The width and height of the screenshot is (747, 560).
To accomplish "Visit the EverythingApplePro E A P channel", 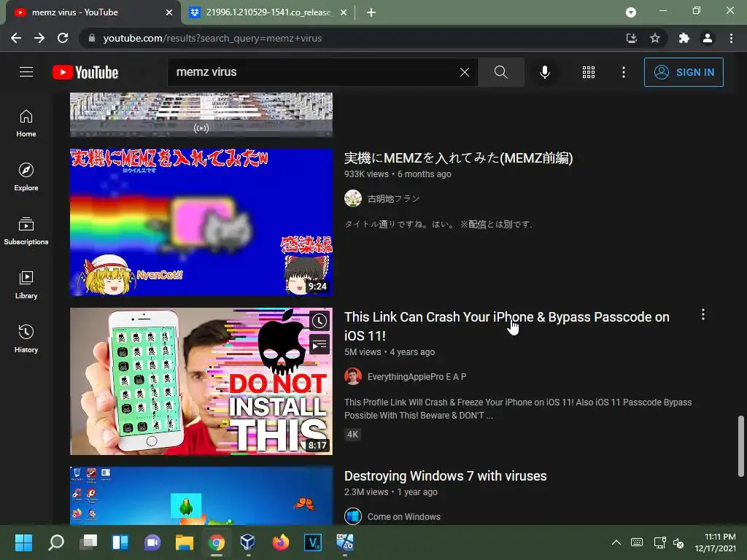I will (x=417, y=377).
